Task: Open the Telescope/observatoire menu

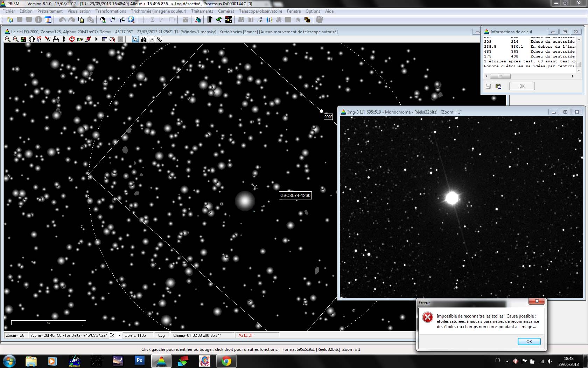Action: pyautogui.click(x=260, y=11)
